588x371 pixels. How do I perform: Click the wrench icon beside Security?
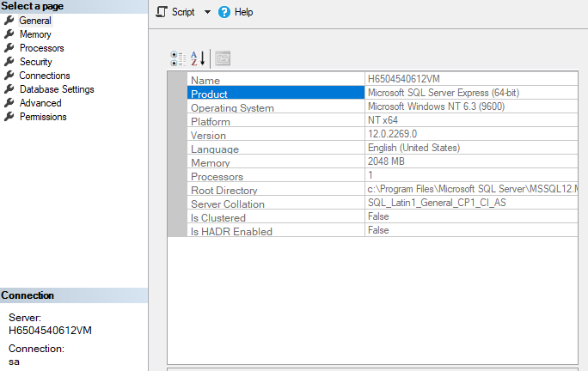tap(9, 62)
